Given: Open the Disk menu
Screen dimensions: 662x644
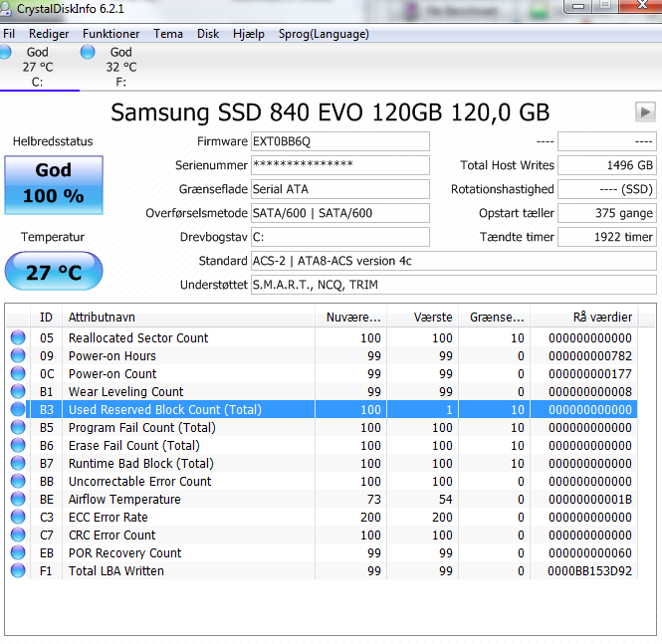Looking at the screenshot, I should [x=208, y=34].
